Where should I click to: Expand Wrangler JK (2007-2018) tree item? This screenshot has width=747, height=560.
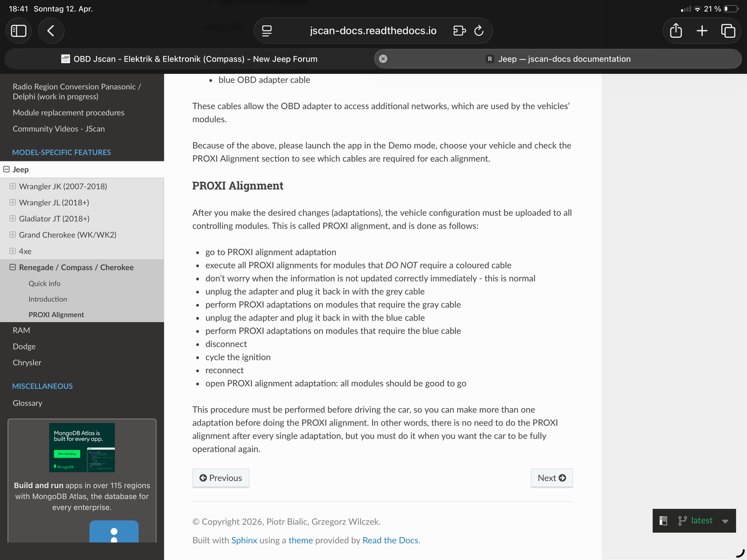pyautogui.click(x=13, y=186)
